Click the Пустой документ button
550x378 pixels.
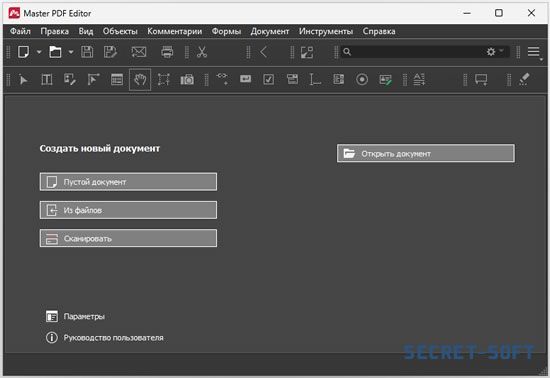click(128, 182)
